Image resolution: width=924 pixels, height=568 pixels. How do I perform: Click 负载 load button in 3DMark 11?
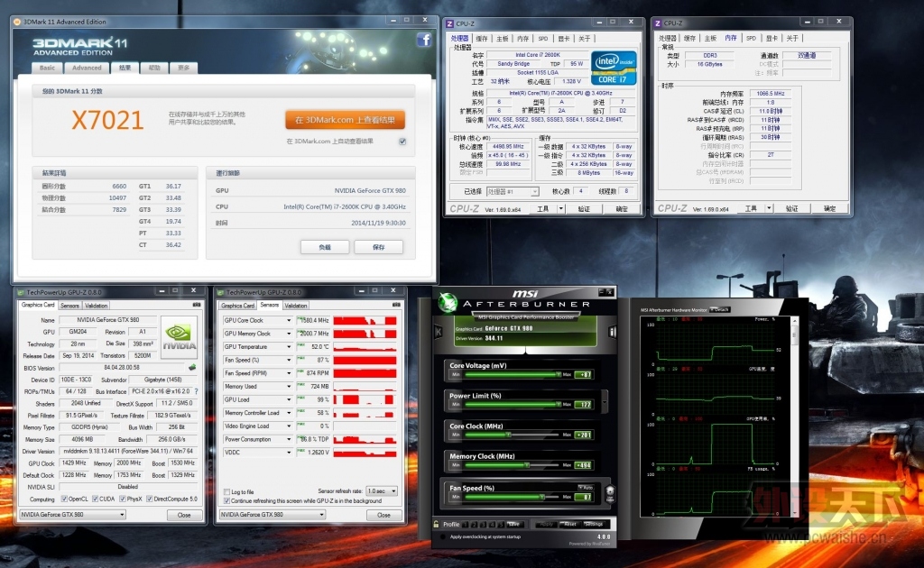tap(325, 247)
